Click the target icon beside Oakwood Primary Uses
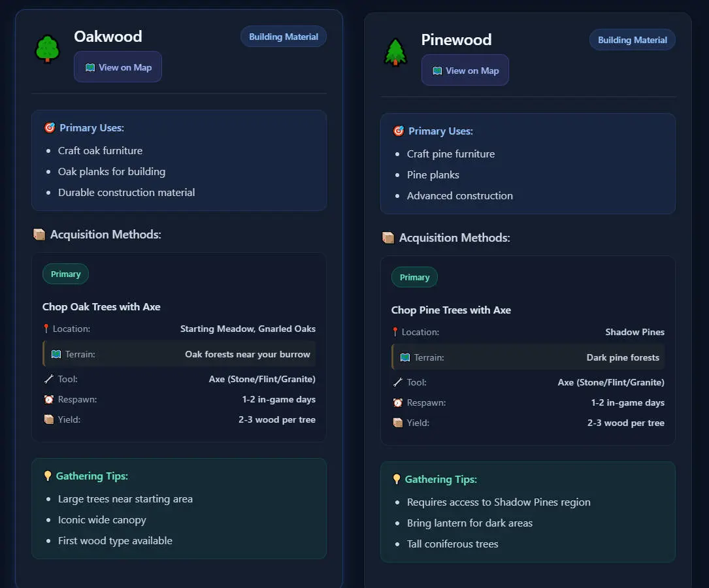 coord(49,128)
